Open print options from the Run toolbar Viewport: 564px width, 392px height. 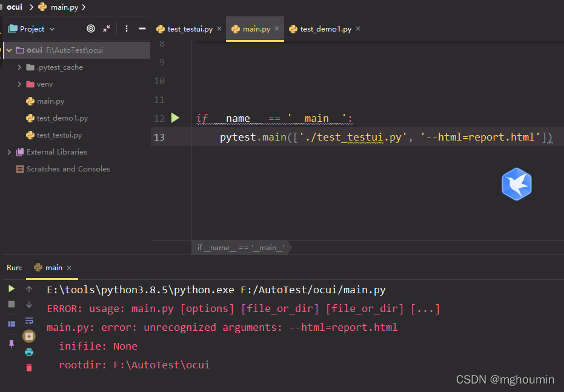(x=28, y=351)
